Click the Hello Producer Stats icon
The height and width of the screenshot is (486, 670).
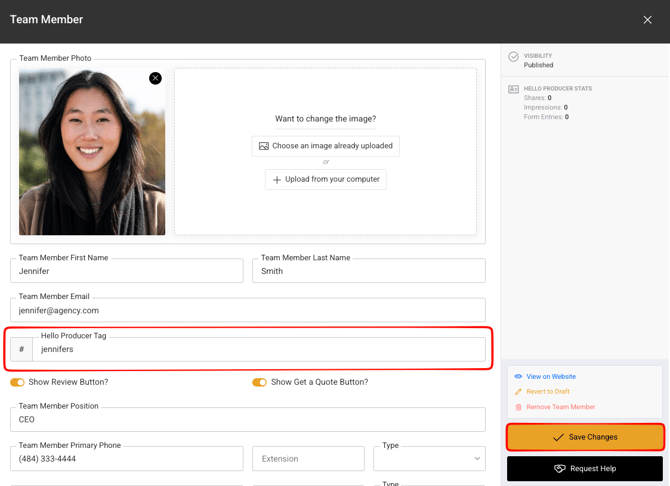(513, 89)
